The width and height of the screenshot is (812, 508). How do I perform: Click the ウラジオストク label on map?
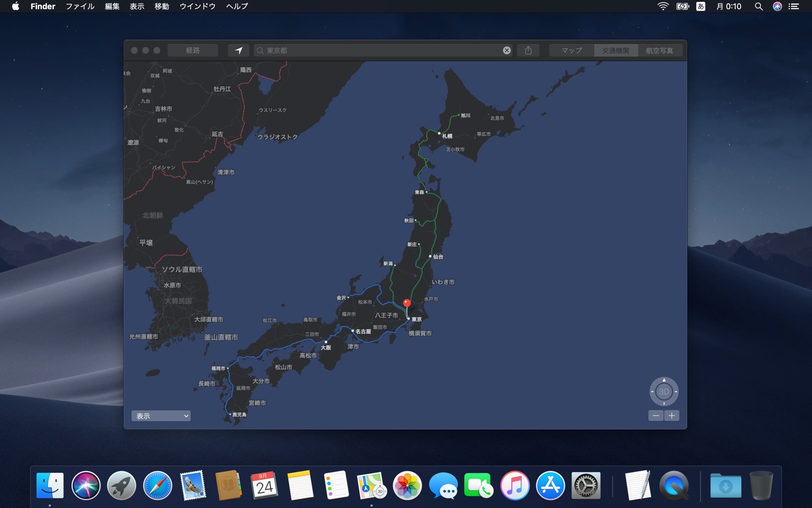(278, 137)
